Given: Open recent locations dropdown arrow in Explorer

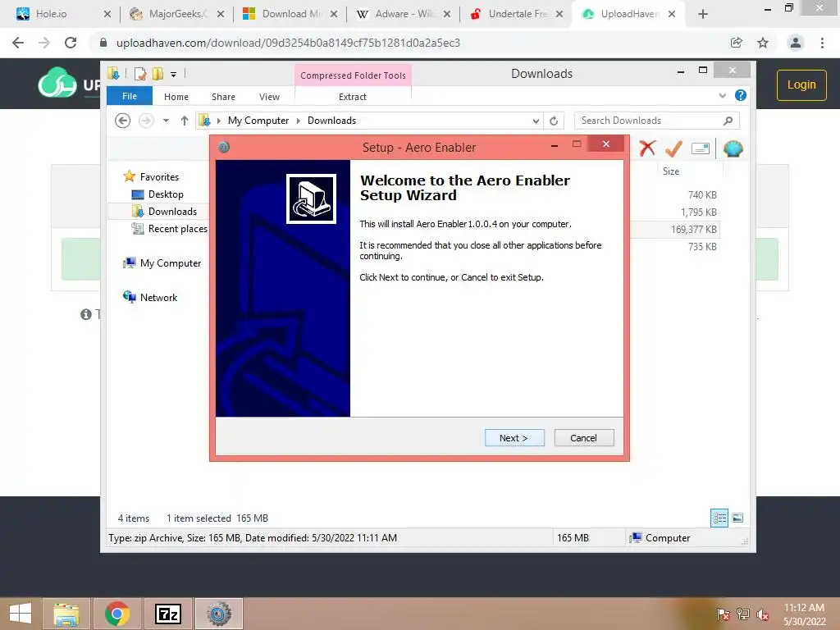Looking at the screenshot, I should [x=166, y=121].
